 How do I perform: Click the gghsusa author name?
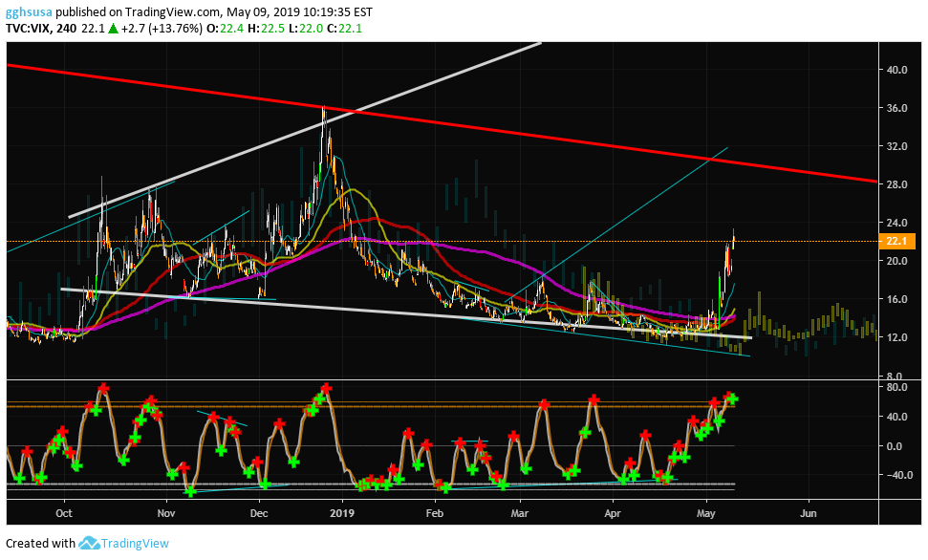click(x=29, y=11)
